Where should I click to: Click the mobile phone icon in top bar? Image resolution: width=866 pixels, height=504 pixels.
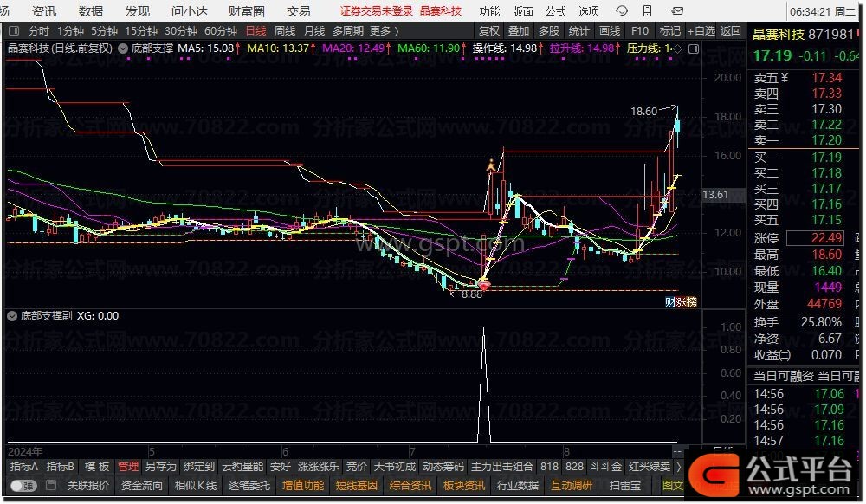tap(647, 11)
